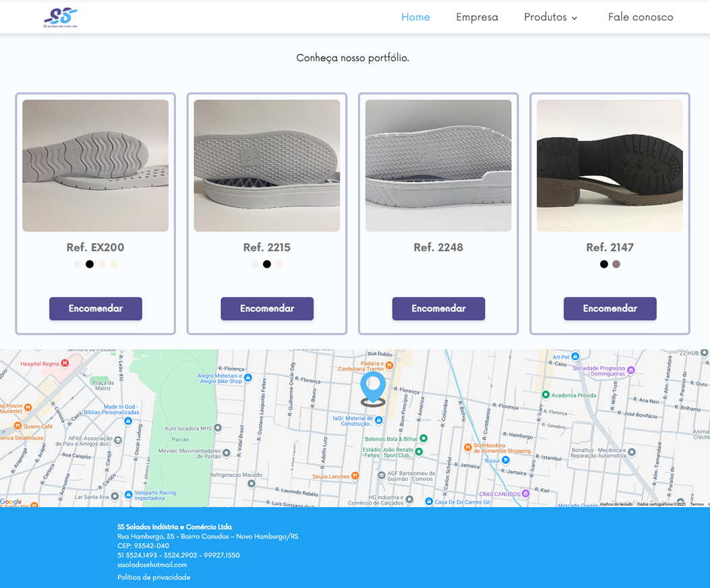Click Alegro Materiais shop marker
Image resolution: width=710 pixels, height=588 pixels.
(247, 378)
